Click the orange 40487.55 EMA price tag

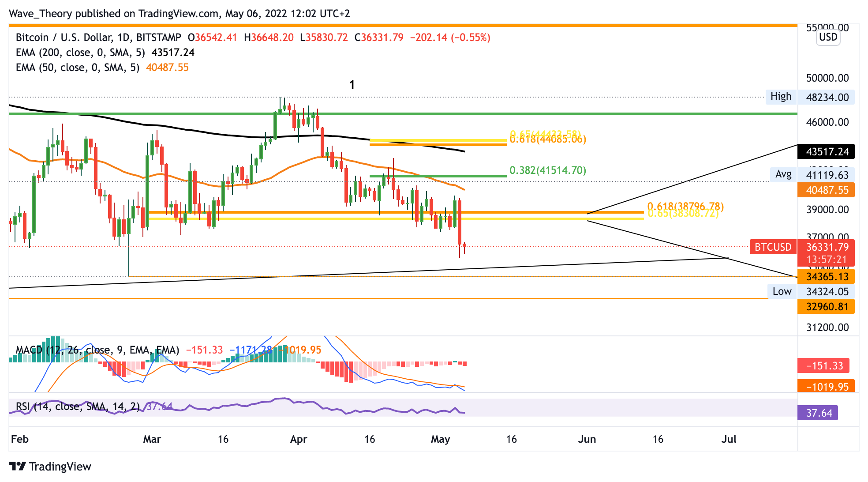tap(826, 190)
